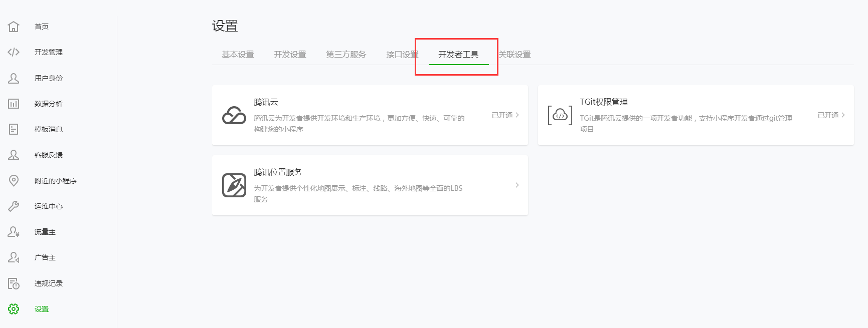Click the person-with-megaphone icon for 广告主

pos(14,257)
